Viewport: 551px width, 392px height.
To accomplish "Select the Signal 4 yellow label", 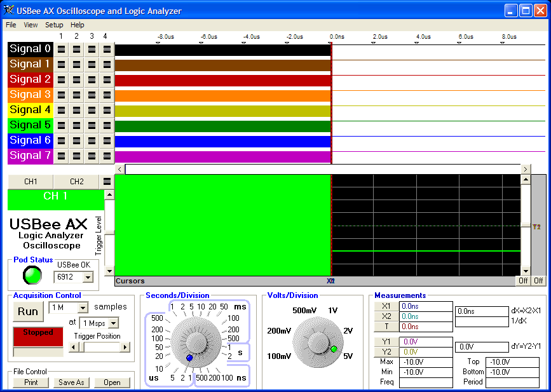I will pyautogui.click(x=31, y=110).
